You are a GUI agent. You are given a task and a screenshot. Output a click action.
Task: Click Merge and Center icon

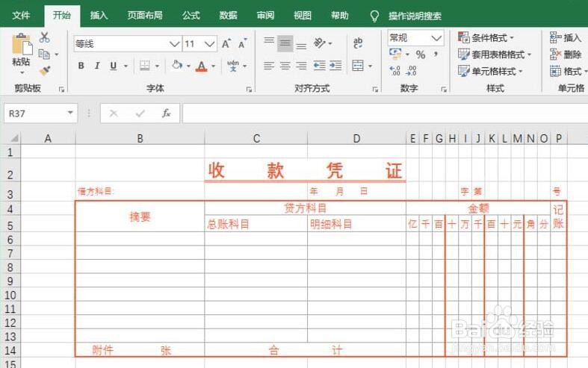tap(358, 66)
